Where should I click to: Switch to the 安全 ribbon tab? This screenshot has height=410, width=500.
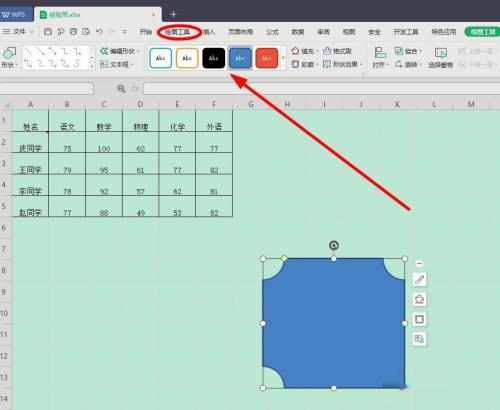click(x=374, y=32)
